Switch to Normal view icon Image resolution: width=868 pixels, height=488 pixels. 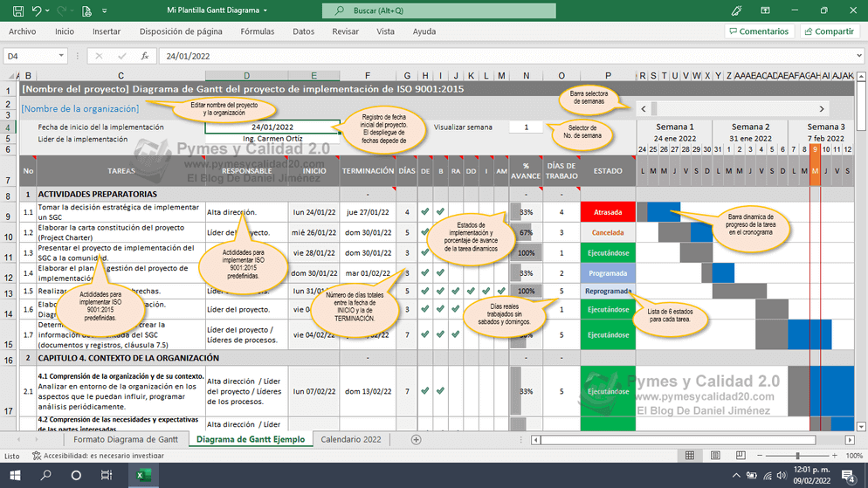[690, 456]
